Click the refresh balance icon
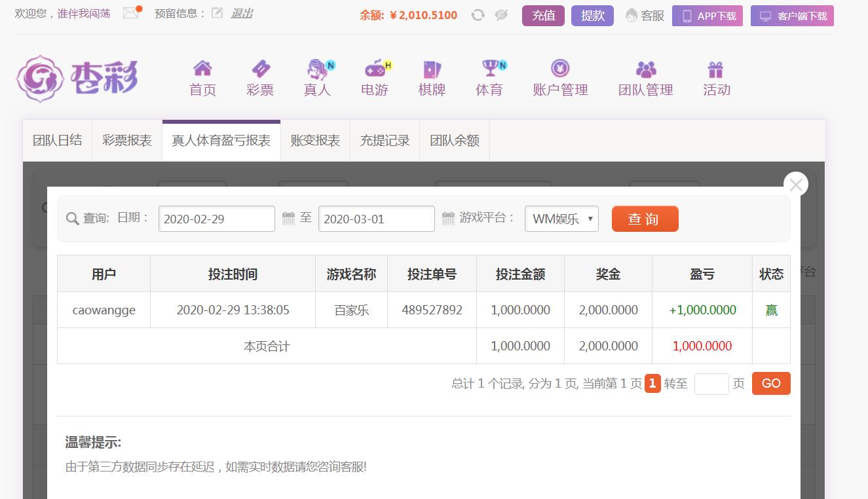 tap(478, 15)
